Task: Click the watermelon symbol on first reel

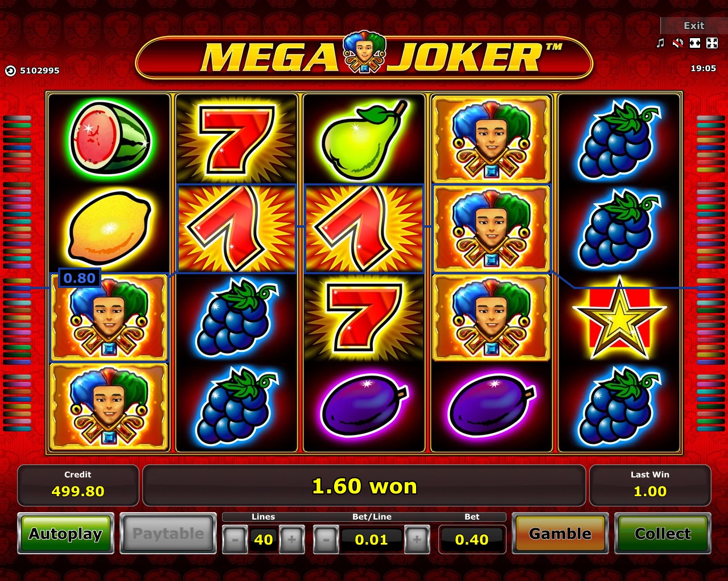Action: (x=109, y=138)
